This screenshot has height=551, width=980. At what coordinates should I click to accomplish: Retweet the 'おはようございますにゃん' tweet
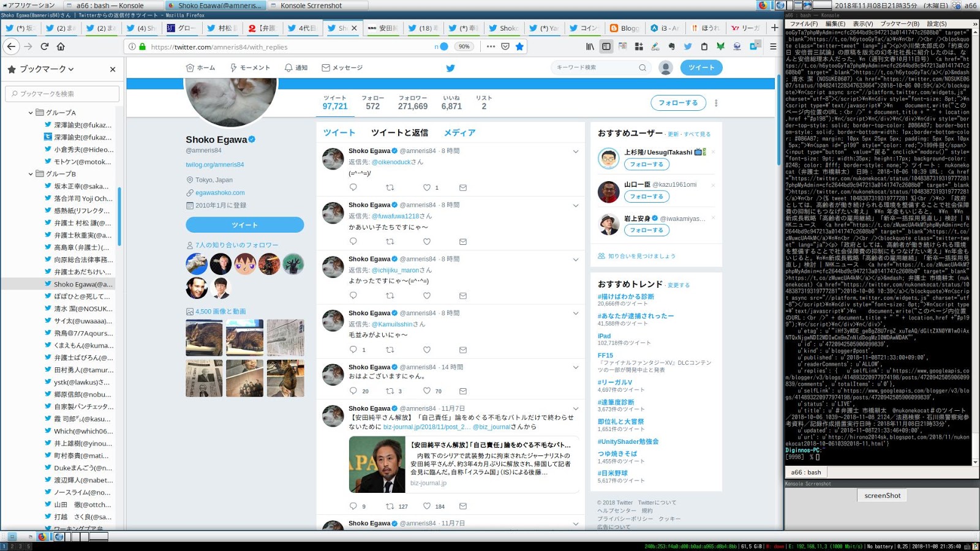tap(390, 391)
